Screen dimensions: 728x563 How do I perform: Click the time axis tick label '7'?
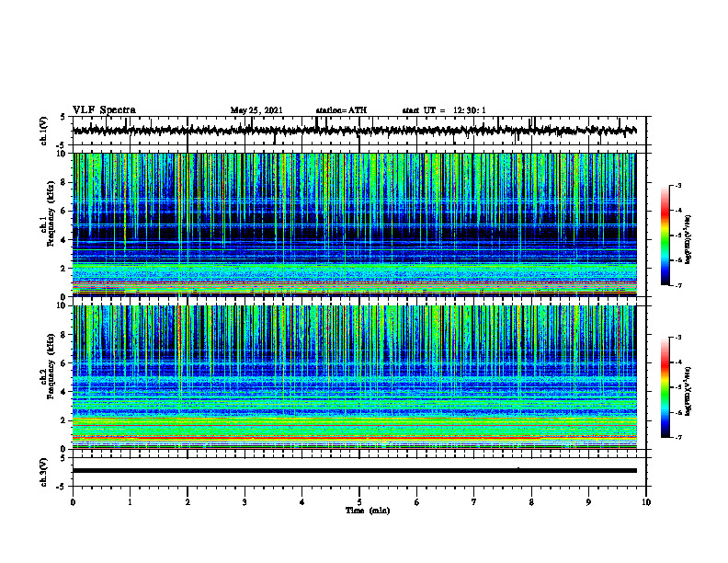coord(474,502)
